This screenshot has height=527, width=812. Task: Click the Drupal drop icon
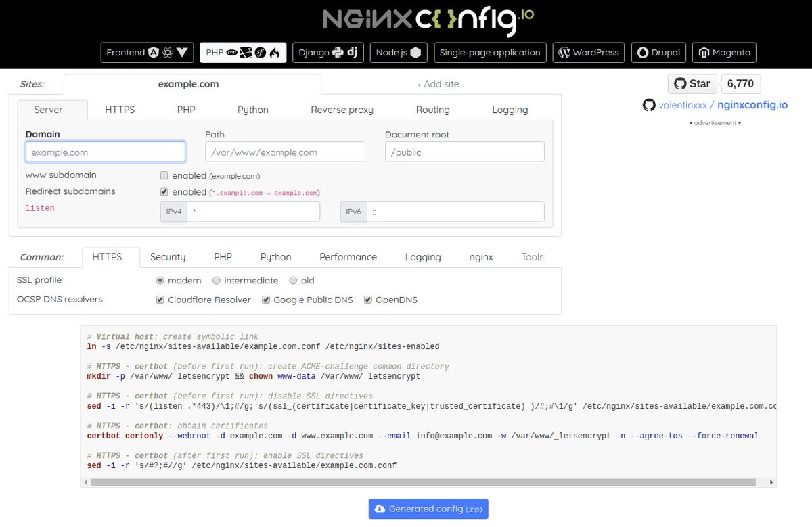(643, 53)
